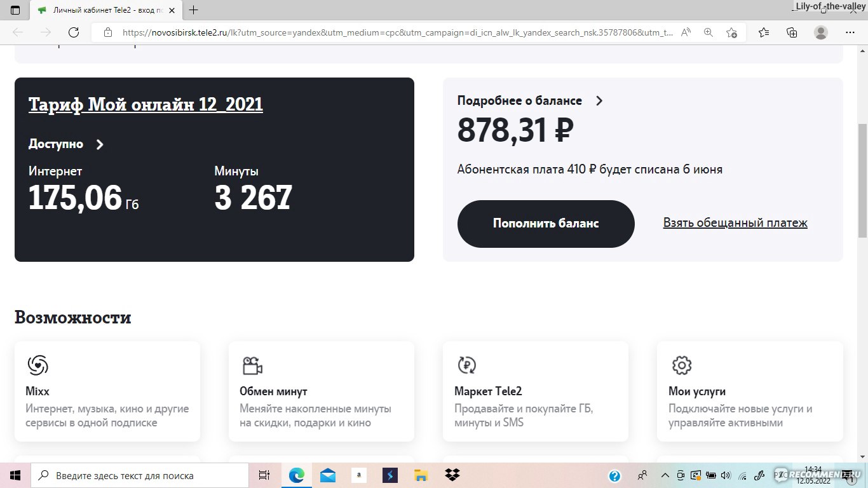868x488 pixels.
Task: Open Edge tab actions menu icon
Action: coord(15,10)
